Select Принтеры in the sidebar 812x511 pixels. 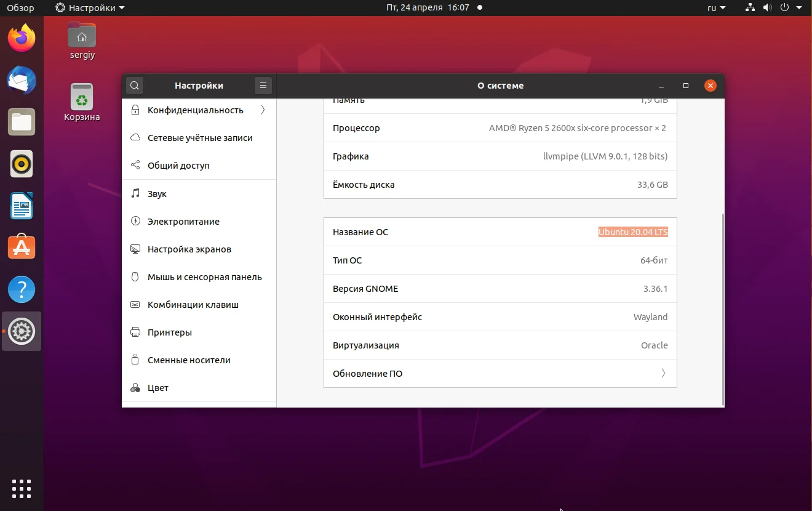[x=199, y=332]
